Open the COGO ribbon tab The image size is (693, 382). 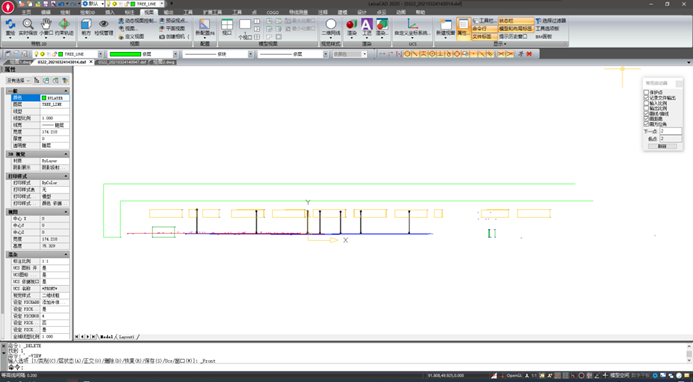[x=272, y=12]
